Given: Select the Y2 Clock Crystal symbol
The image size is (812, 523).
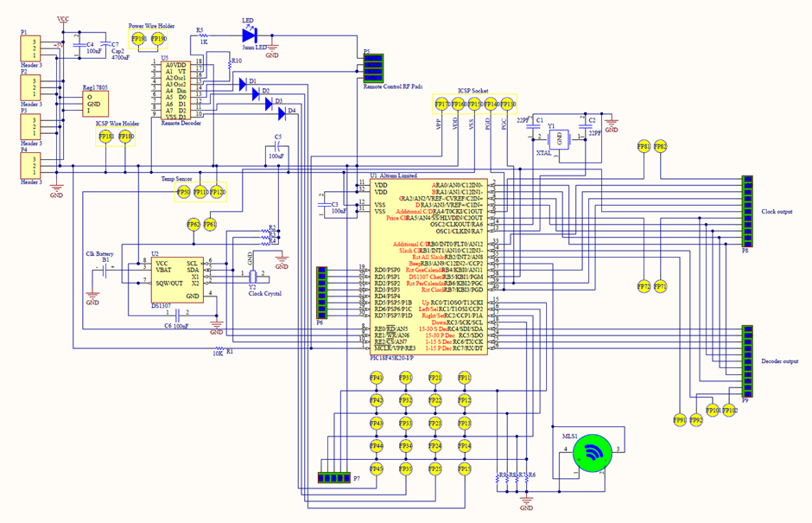Looking at the screenshot, I should click(x=252, y=276).
